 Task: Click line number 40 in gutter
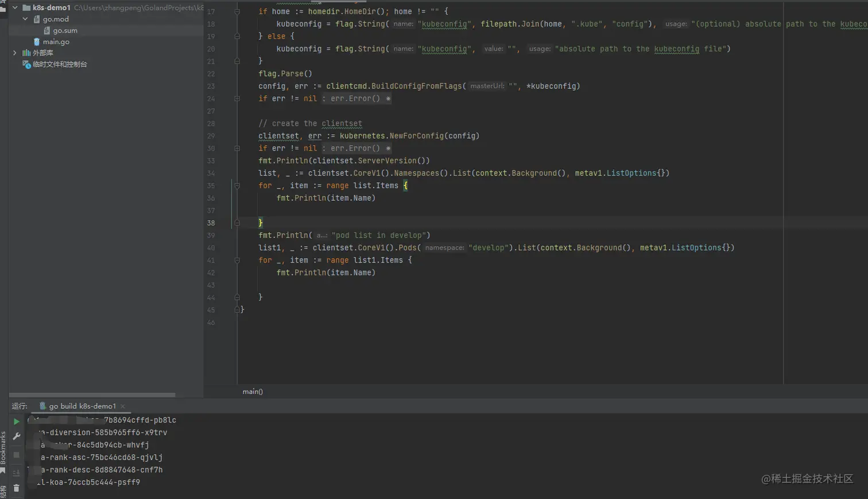pyautogui.click(x=211, y=248)
